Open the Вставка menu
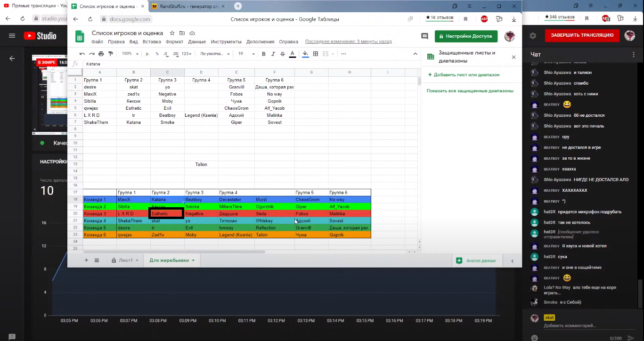 coord(152,41)
